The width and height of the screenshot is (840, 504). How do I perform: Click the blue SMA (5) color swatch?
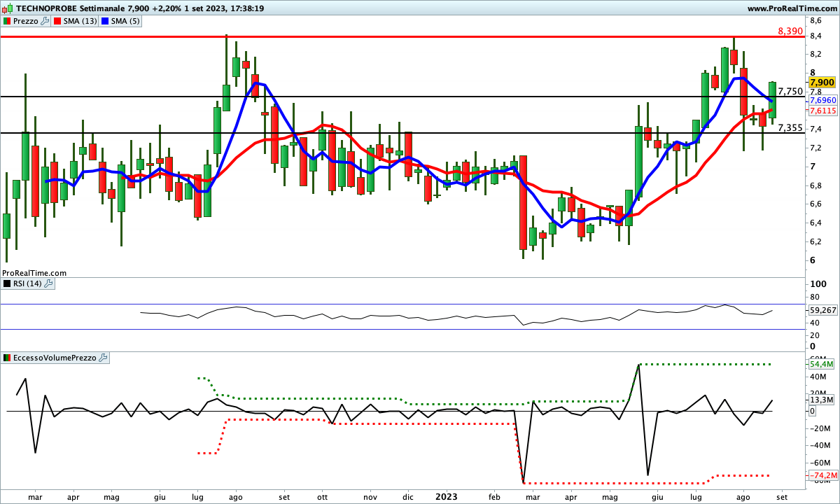tap(106, 21)
